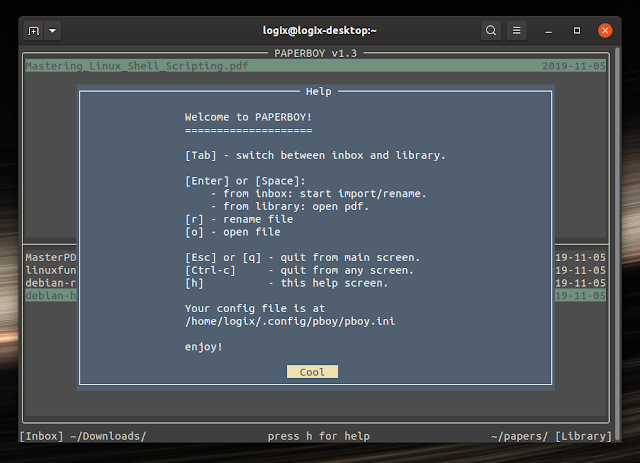Image resolution: width=640 pixels, height=463 pixels.
Task: Select the highlighted debian-h library entry
Action: [51, 295]
